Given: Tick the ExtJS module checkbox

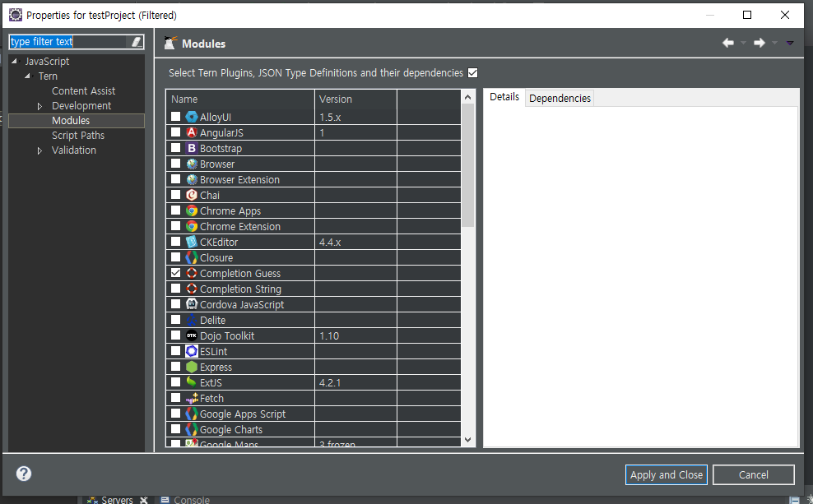Looking at the screenshot, I should click(176, 381).
